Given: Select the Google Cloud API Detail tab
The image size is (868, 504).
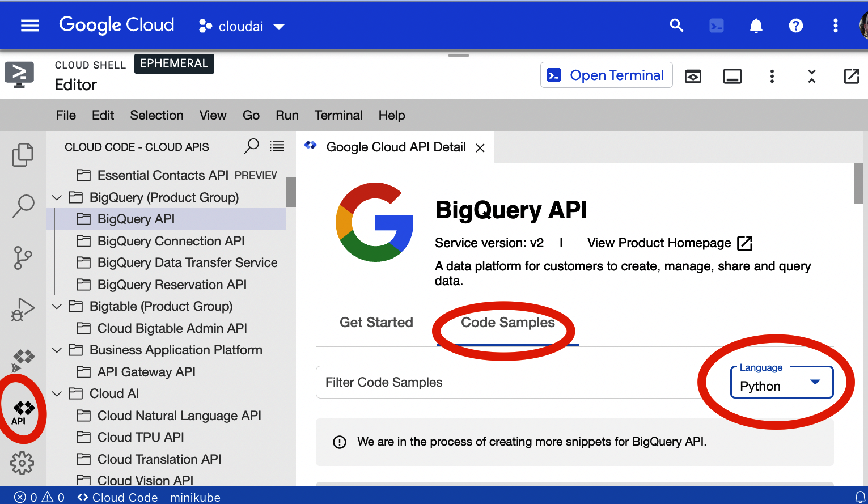Looking at the screenshot, I should [x=395, y=147].
